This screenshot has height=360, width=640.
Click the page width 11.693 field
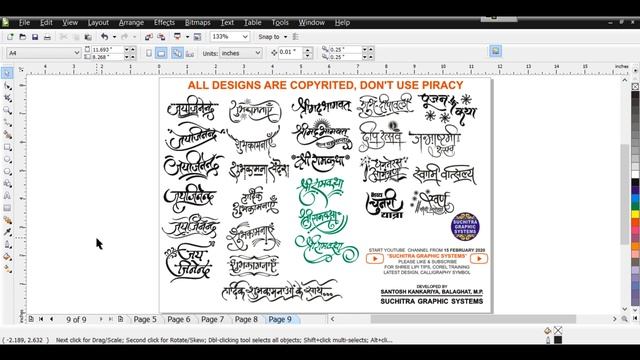(107, 49)
